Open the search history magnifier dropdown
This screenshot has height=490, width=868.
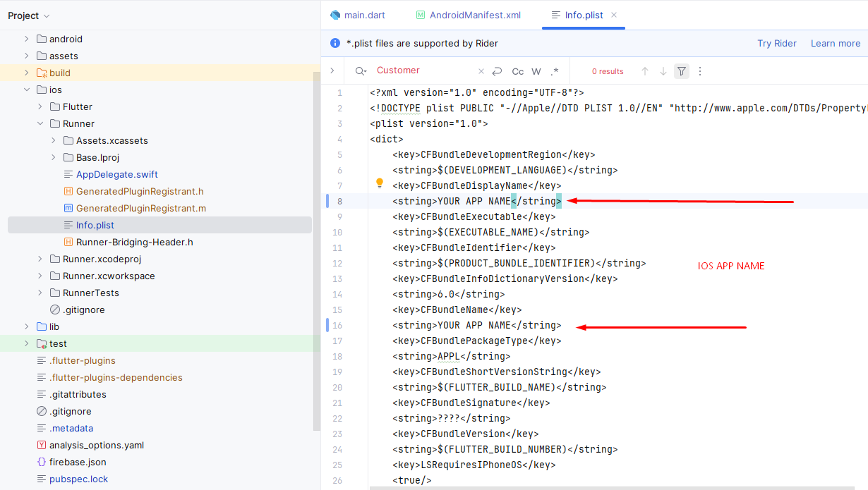361,71
